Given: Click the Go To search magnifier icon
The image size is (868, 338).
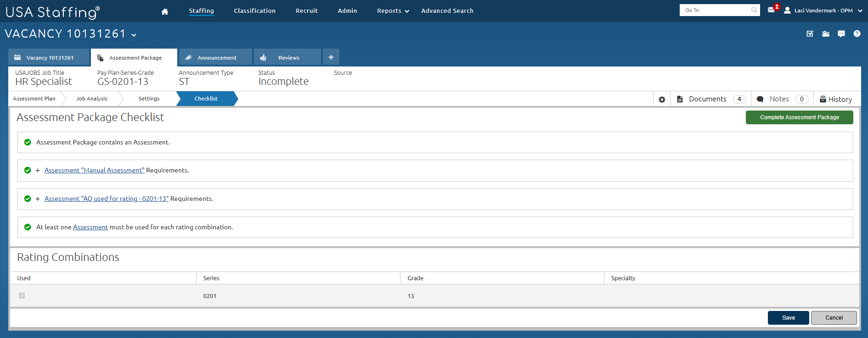Looking at the screenshot, I should point(754,10).
